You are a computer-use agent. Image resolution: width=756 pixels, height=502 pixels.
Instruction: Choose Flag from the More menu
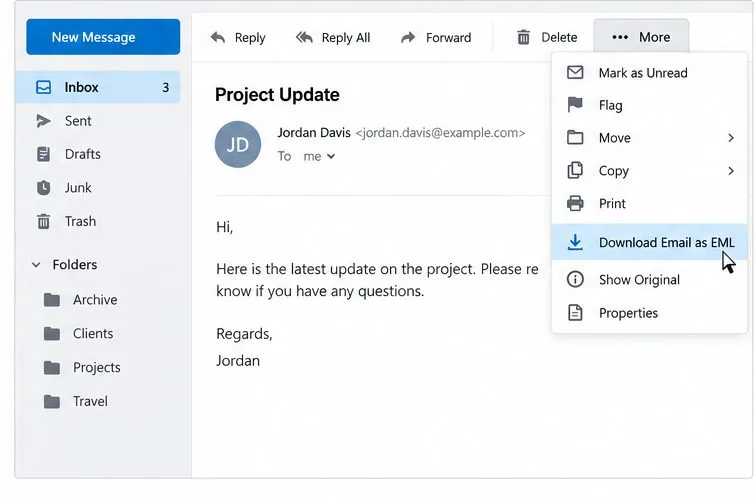(x=649, y=105)
